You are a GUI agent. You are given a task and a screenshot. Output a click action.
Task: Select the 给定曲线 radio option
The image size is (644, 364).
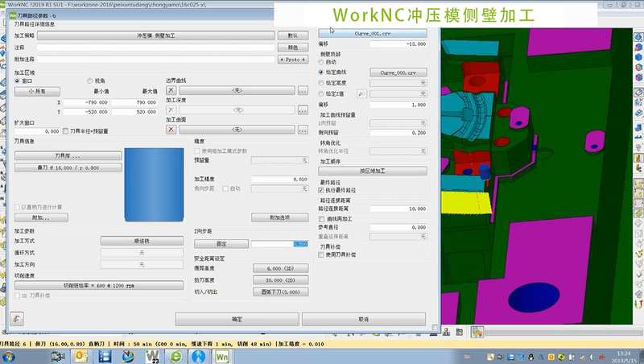coord(321,72)
